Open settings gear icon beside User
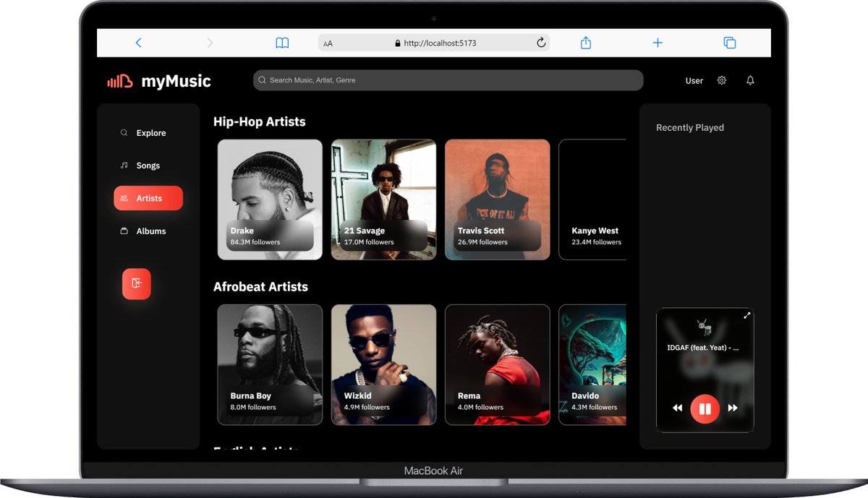Image resolution: width=868 pixels, height=498 pixels. tap(721, 80)
